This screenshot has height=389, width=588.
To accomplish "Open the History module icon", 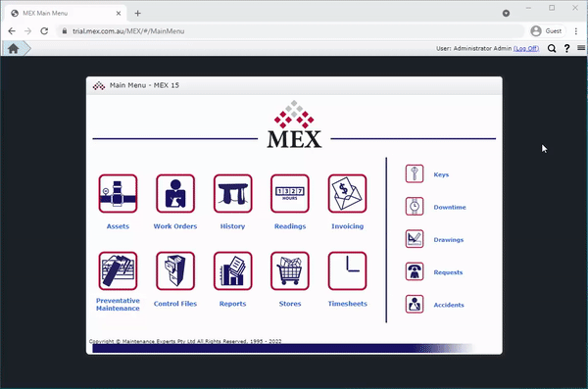I will tap(232, 194).
